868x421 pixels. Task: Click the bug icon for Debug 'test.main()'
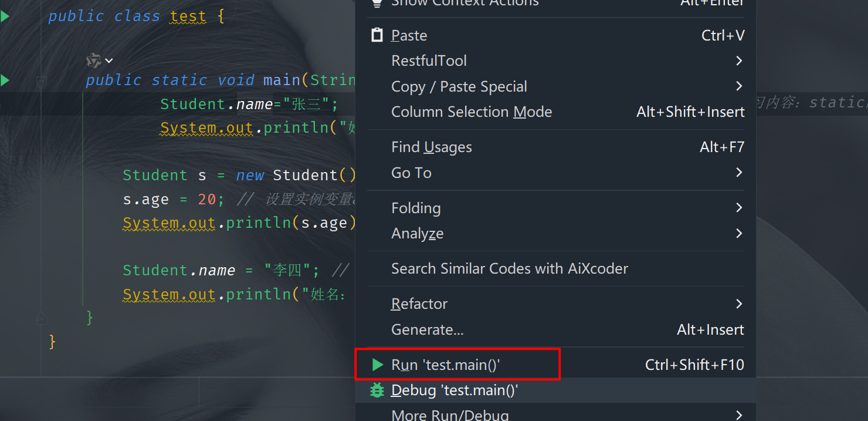(377, 390)
